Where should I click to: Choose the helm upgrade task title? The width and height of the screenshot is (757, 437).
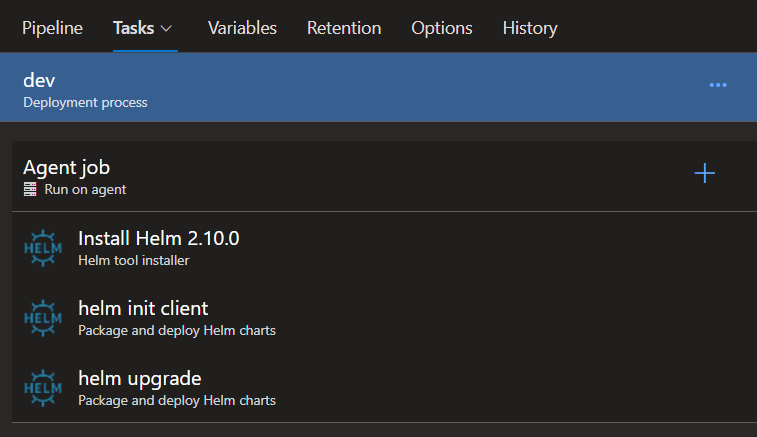139,378
